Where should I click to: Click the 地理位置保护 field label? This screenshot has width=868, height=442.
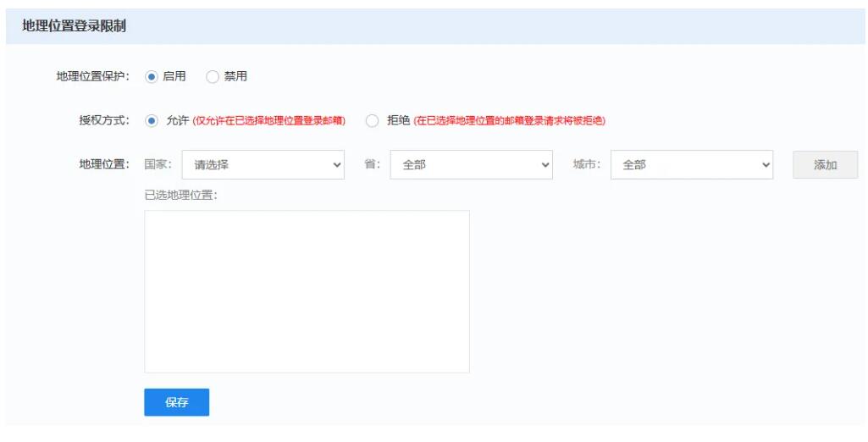coord(93,76)
